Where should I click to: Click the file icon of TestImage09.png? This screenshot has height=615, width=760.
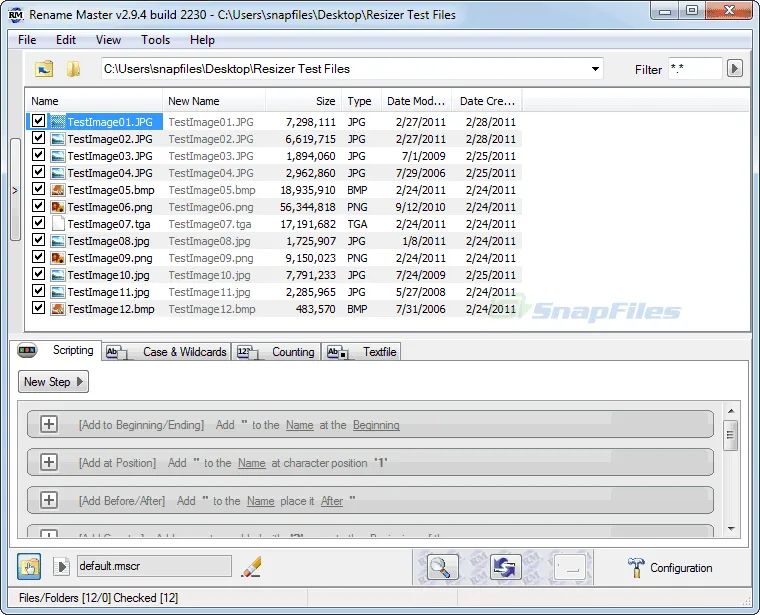58,258
